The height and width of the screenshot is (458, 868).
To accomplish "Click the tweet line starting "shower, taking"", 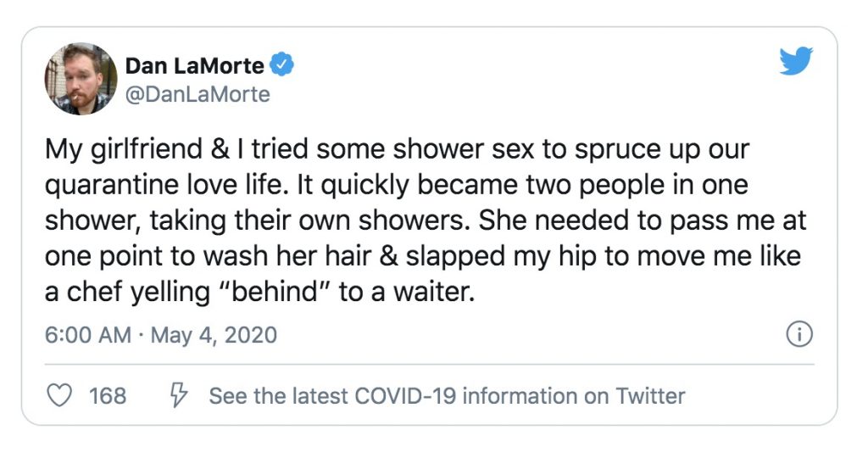I will point(425,221).
